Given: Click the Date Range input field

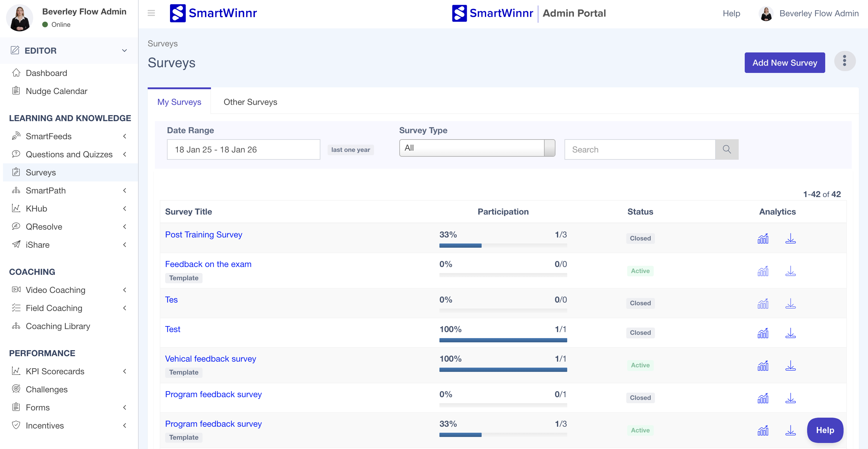Looking at the screenshot, I should click(x=243, y=149).
